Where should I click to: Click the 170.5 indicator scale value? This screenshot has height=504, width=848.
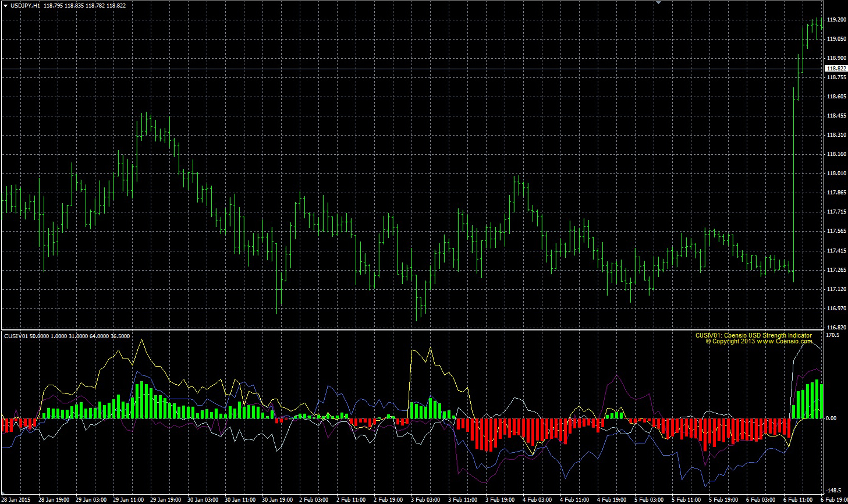click(832, 336)
